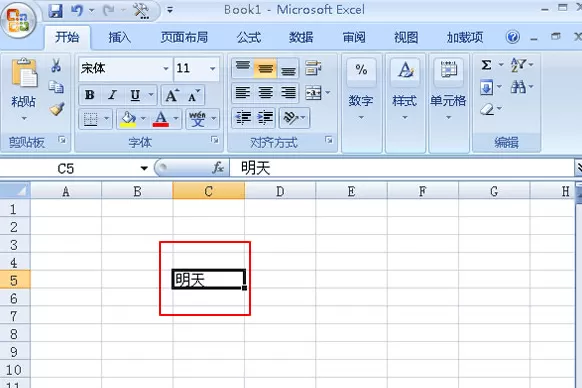Image resolution: width=582 pixels, height=388 pixels.
Task: Switch to the 插入 tab
Action: click(x=120, y=37)
